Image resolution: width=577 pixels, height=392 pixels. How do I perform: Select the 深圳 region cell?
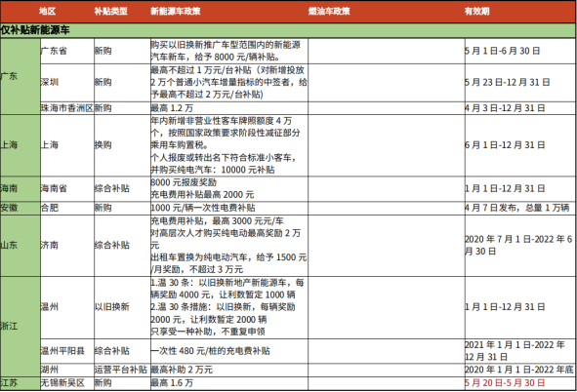coord(67,82)
